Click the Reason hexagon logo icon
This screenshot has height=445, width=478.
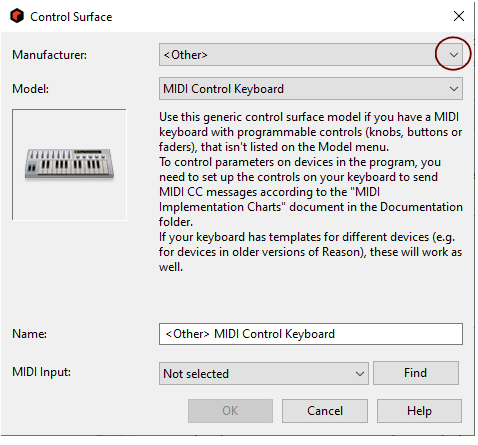(17, 16)
